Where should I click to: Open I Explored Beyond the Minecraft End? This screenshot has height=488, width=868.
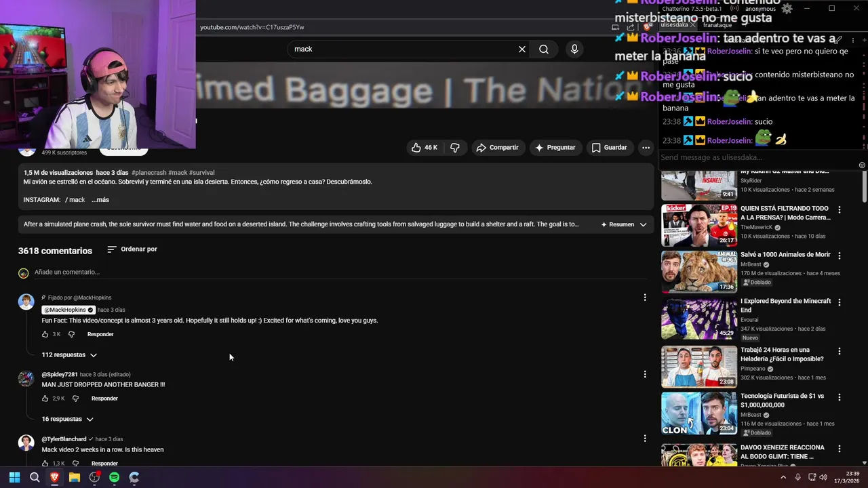tap(785, 306)
